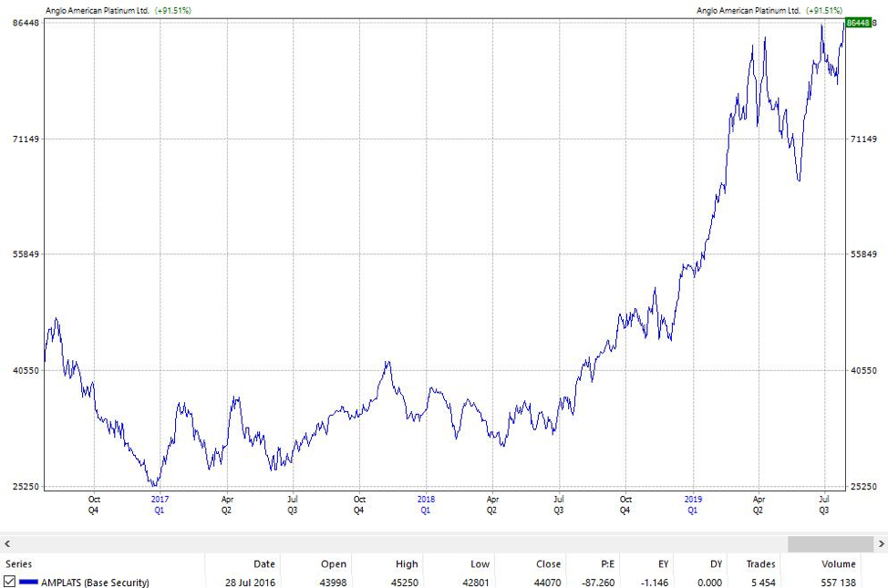
Task: Click the Trades column header
Action: [x=759, y=564]
